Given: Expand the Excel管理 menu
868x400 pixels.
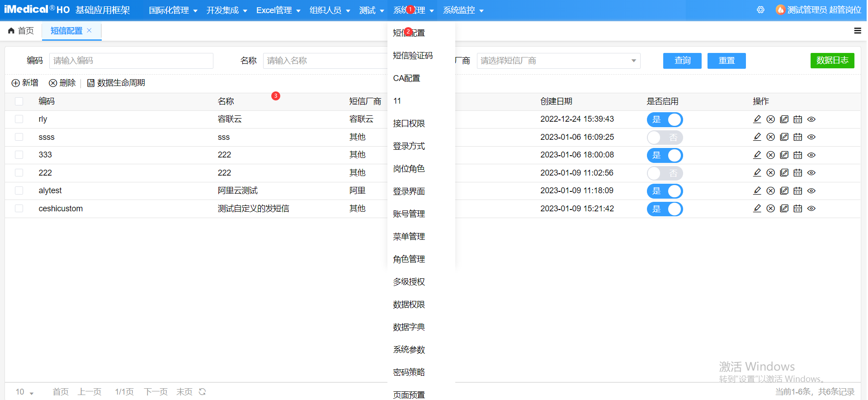Looking at the screenshot, I should pyautogui.click(x=278, y=10).
